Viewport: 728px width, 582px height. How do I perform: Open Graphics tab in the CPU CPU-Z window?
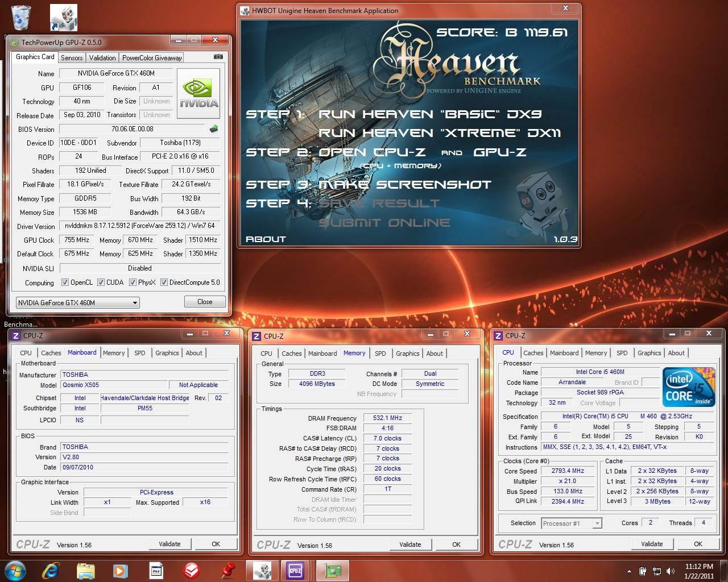[x=650, y=353]
